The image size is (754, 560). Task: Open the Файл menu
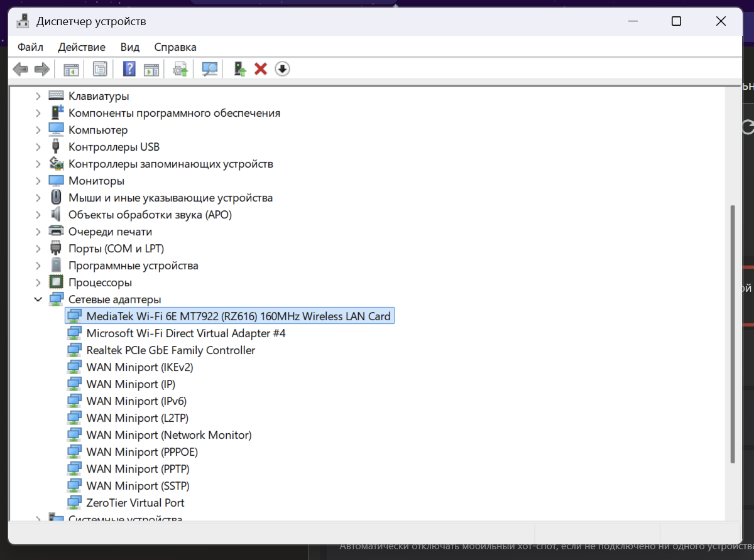(30, 47)
